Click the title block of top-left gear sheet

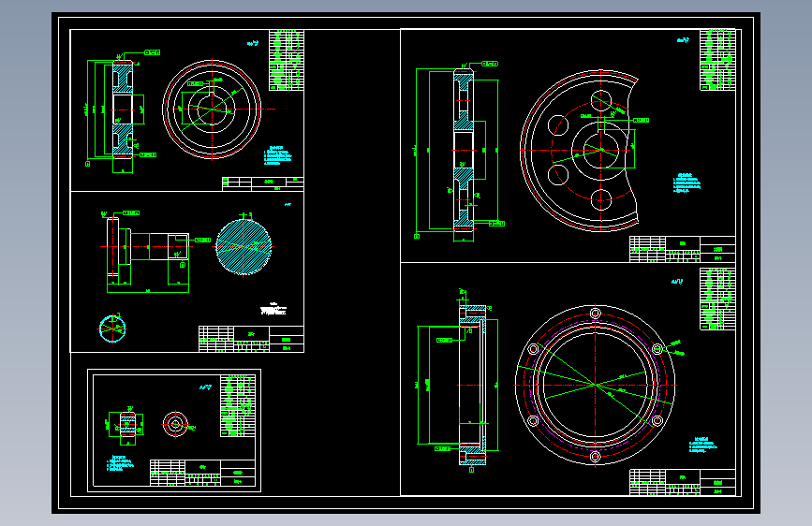[262, 183]
